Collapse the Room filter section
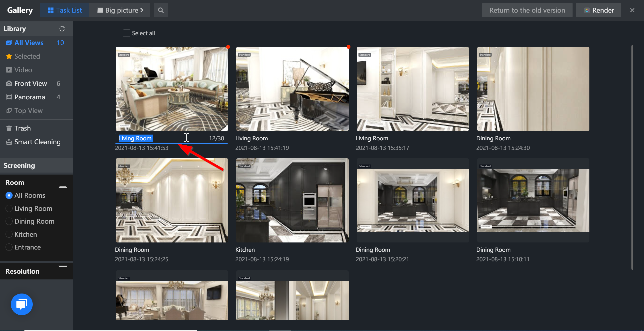 [x=63, y=187]
